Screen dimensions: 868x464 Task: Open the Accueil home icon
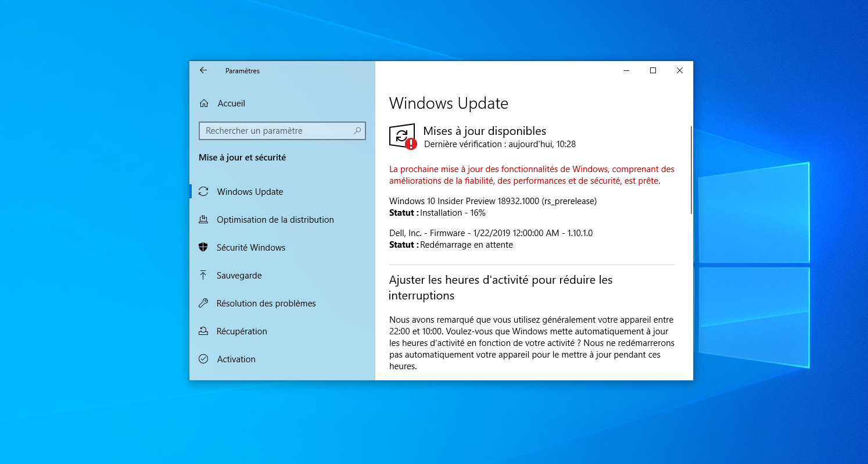[x=204, y=103]
